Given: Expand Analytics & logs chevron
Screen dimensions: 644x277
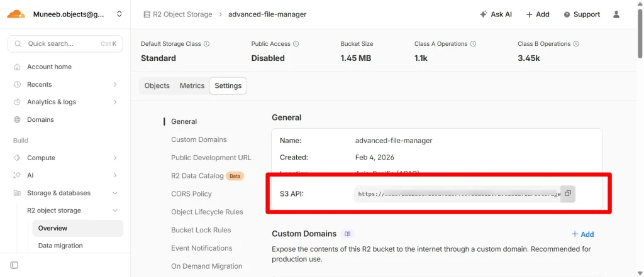Looking at the screenshot, I should pos(115,102).
